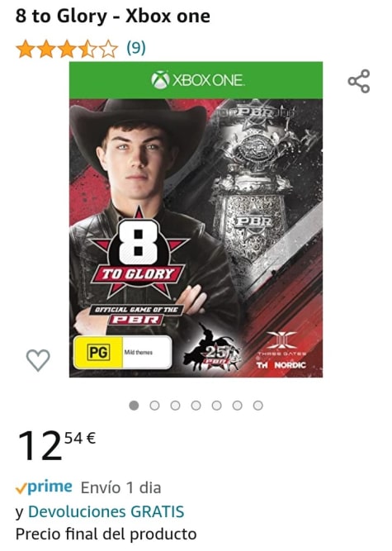Open the star rating breakdown
Screen dimensions: 392x551
[x=67, y=49]
